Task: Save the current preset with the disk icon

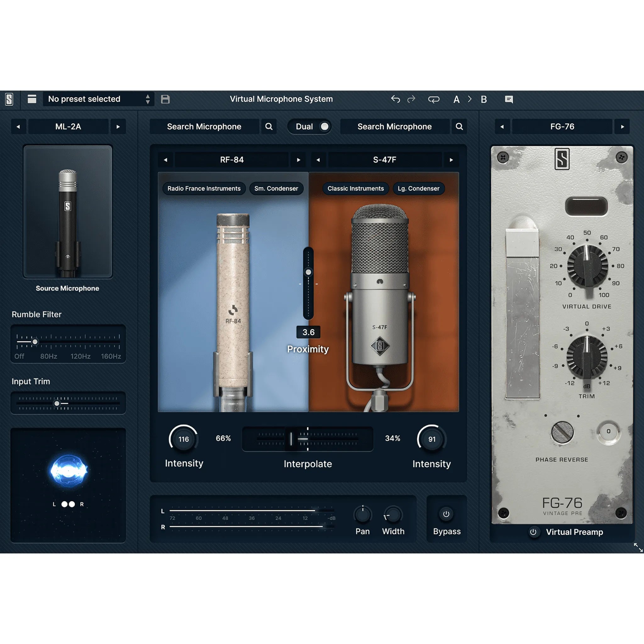Action: click(165, 99)
